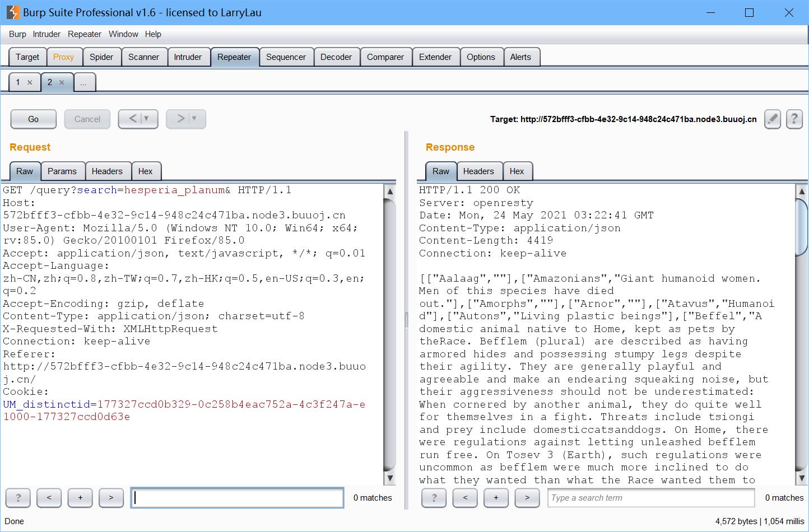Image resolution: width=809 pixels, height=532 pixels.
Task: Click the Burp Suite title bar logo icon
Action: pos(13,12)
